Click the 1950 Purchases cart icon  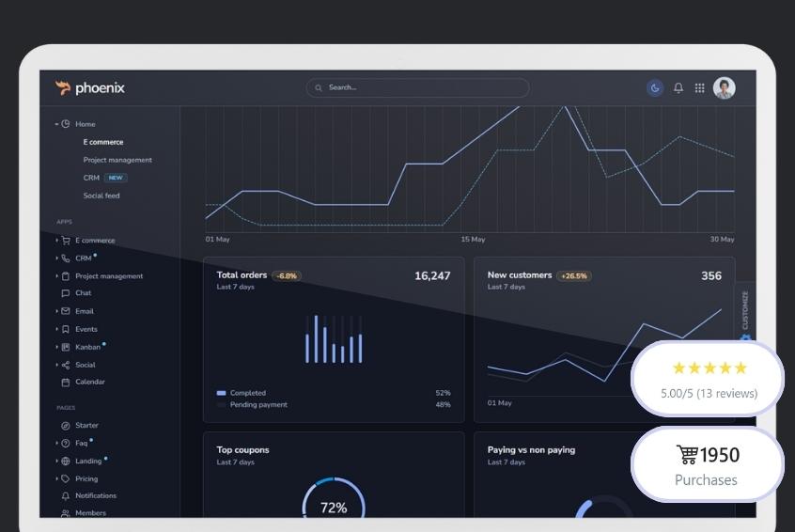[x=688, y=454]
